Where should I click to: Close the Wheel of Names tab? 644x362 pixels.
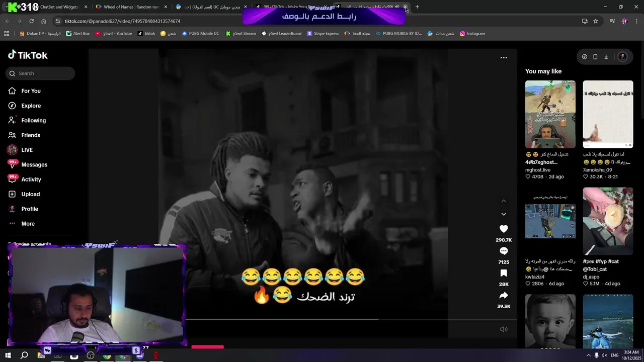coord(166,7)
